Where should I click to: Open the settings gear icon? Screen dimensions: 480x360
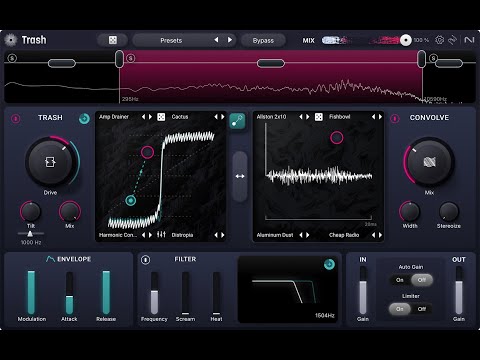439,40
